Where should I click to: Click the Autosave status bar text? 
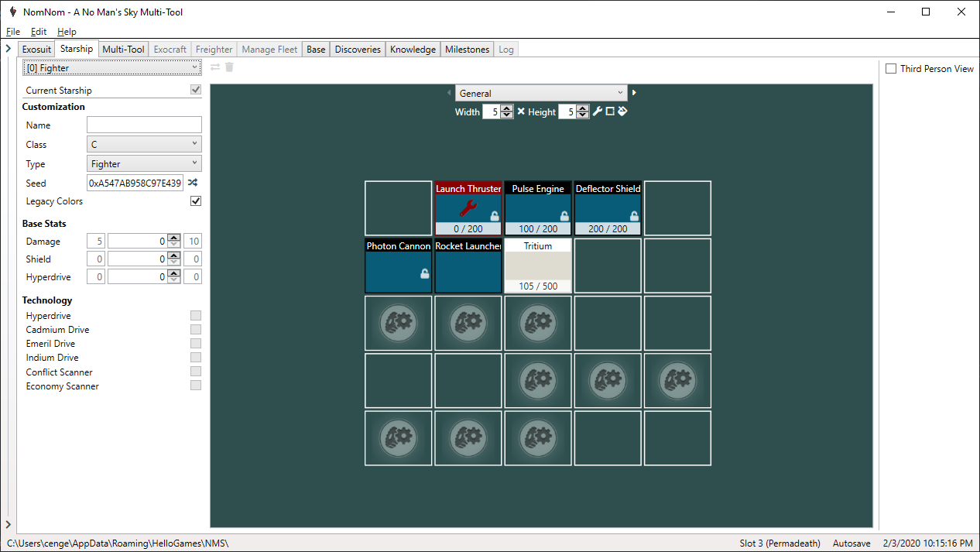(853, 543)
